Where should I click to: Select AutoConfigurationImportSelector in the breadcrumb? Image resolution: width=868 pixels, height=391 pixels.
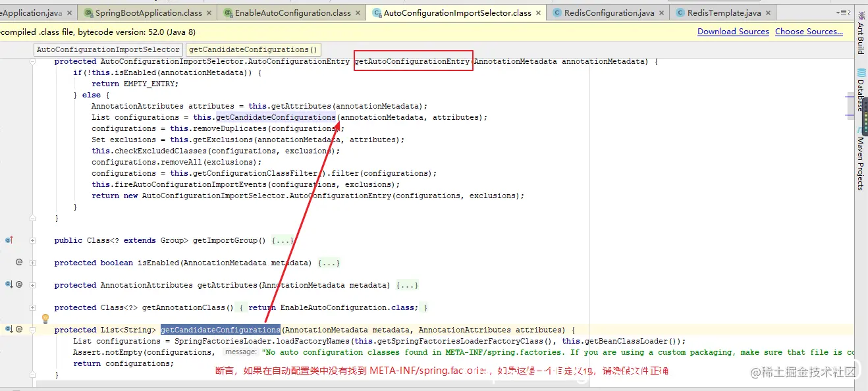[108, 49]
